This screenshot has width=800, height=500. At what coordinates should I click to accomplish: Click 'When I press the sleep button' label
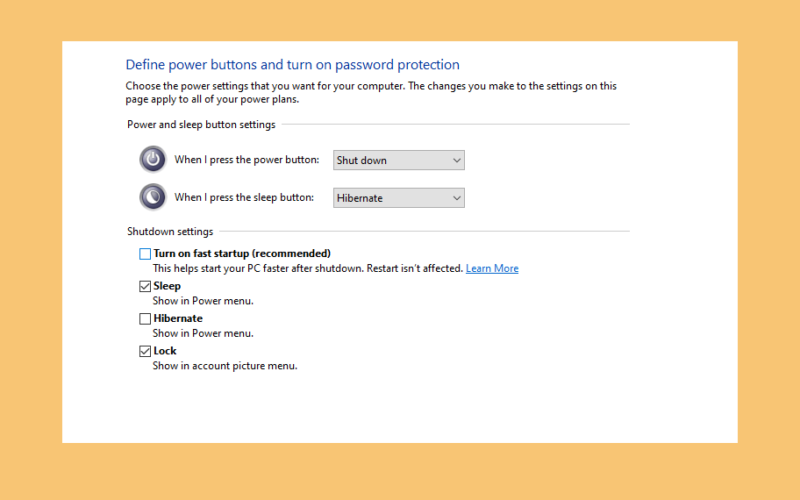tap(244, 197)
